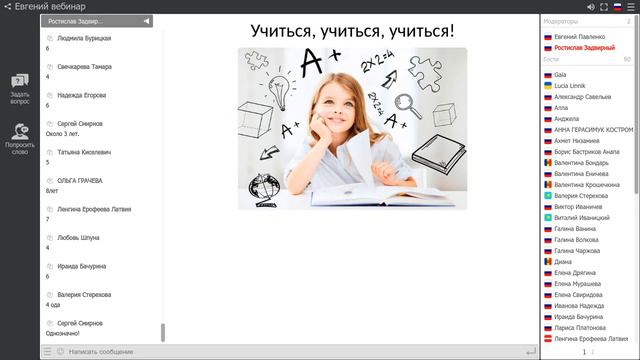Select chat message 'Однозначно!'

coord(62,333)
